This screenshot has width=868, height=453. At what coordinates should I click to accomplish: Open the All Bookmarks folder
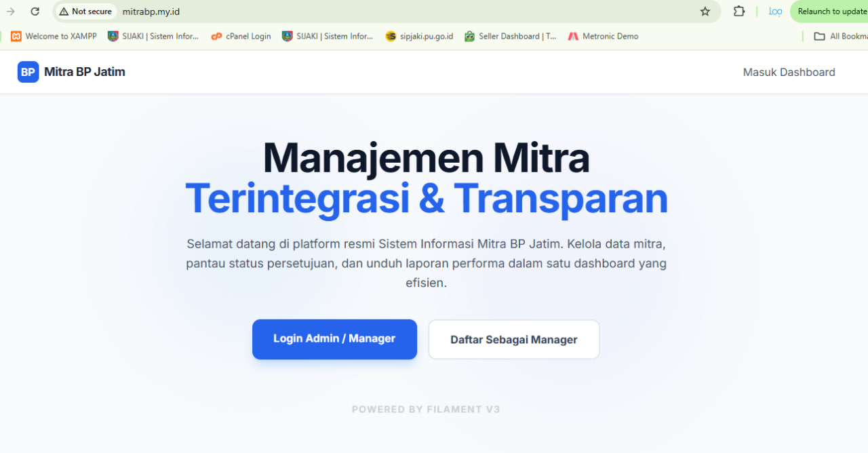click(839, 36)
